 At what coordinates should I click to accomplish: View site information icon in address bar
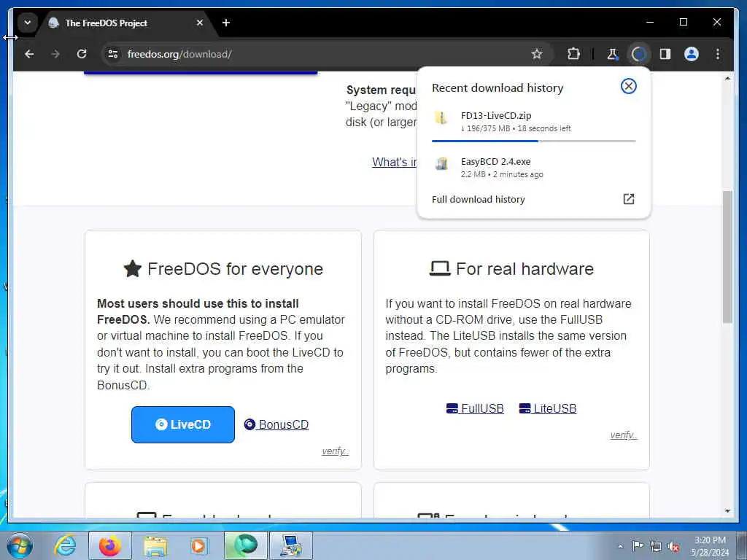coord(113,54)
